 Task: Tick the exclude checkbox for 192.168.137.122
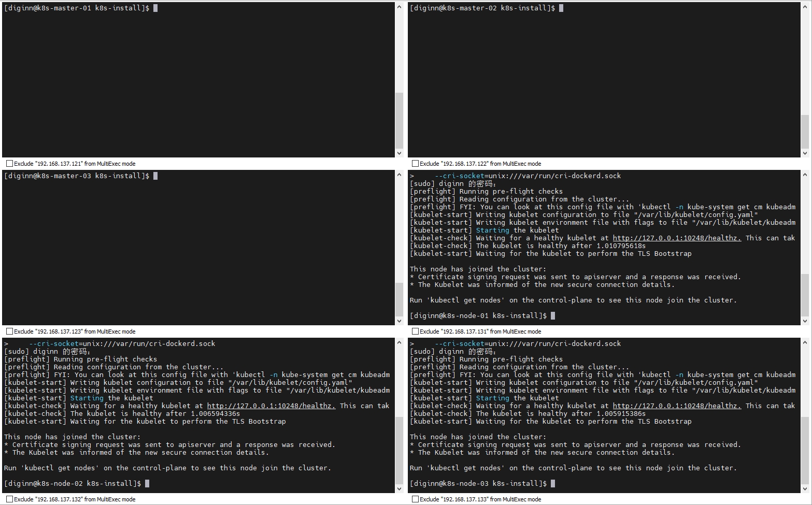point(415,164)
